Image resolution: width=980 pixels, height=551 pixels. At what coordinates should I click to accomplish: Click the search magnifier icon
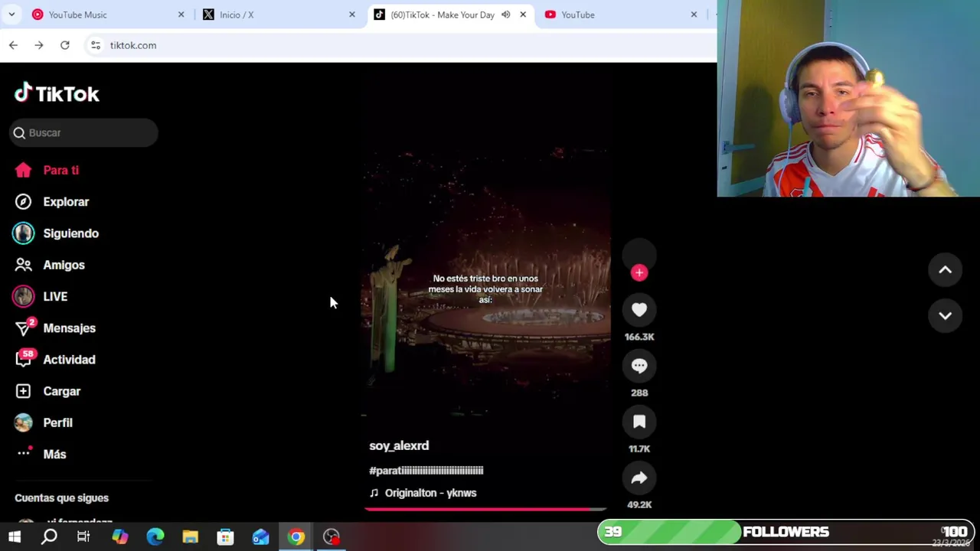point(19,133)
